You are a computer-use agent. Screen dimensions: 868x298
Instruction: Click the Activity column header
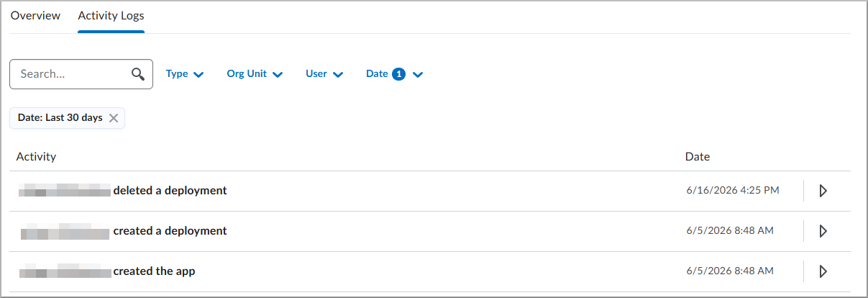tap(36, 156)
